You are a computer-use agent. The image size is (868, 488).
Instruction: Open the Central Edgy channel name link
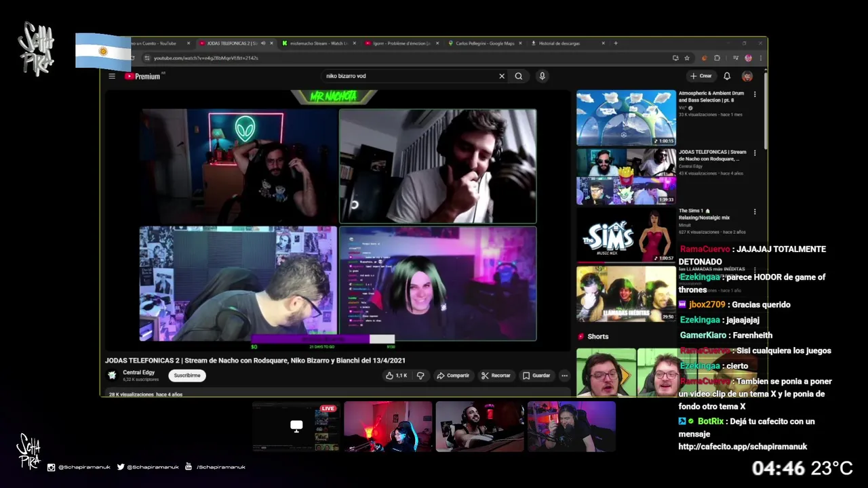tap(139, 372)
